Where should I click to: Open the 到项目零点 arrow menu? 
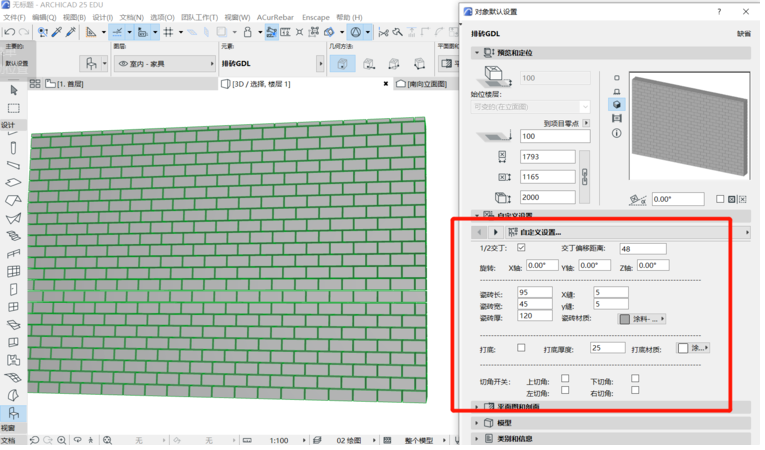tap(586, 123)
